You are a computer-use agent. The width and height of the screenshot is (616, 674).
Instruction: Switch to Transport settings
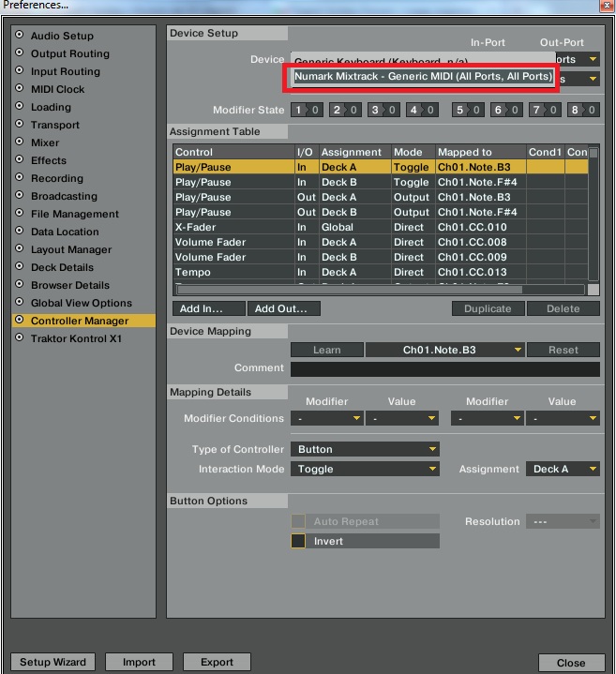[55, 125]
